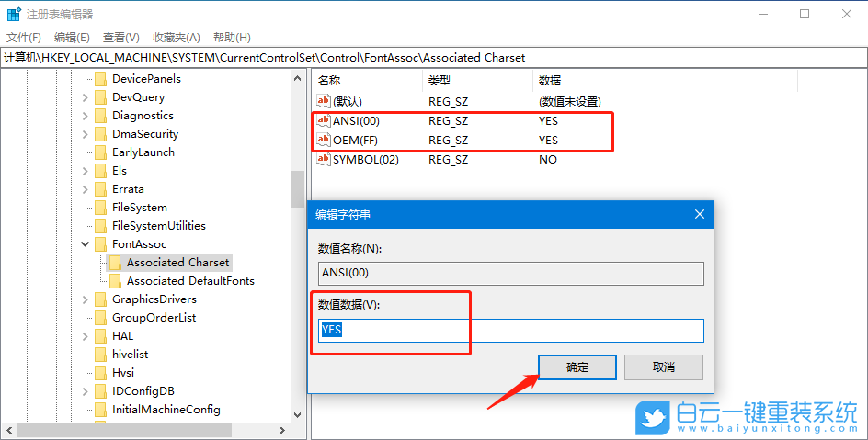The image size is (868, 440).
Task: Expand the Errata tree node
Action: pyautogui.click(x=86, y=189)
